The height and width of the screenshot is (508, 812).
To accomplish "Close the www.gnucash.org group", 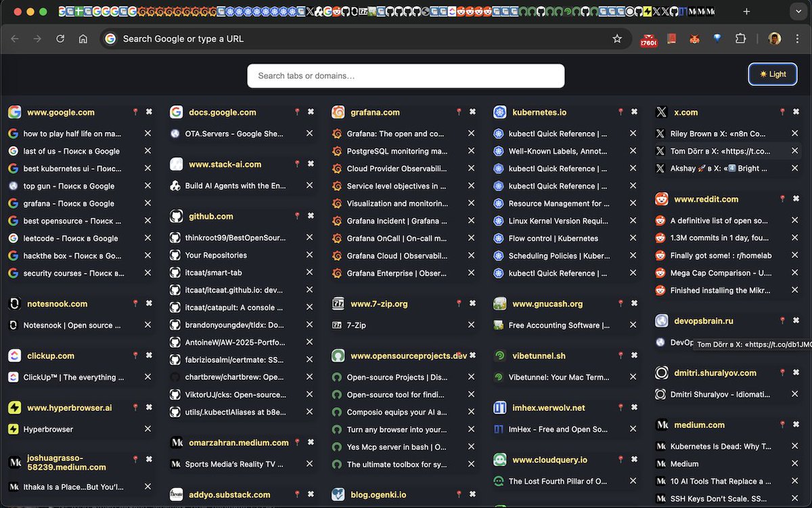I will coord(634,303).
